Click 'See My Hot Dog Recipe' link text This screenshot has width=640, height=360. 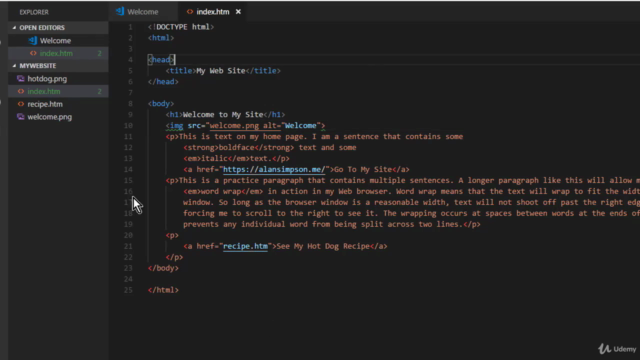click(323, 246)
